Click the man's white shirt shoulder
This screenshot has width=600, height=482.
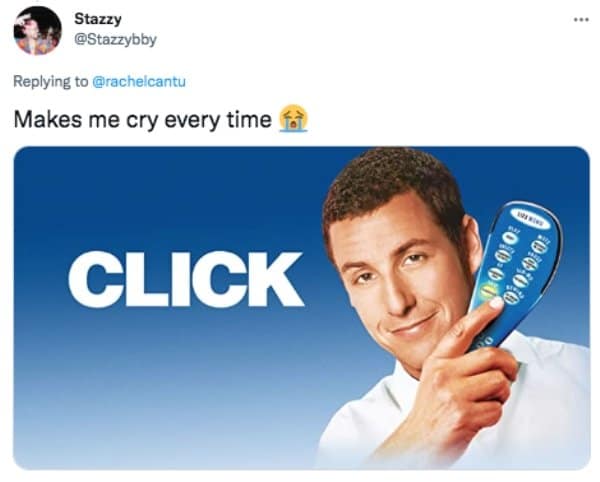(x=555, y=402)
